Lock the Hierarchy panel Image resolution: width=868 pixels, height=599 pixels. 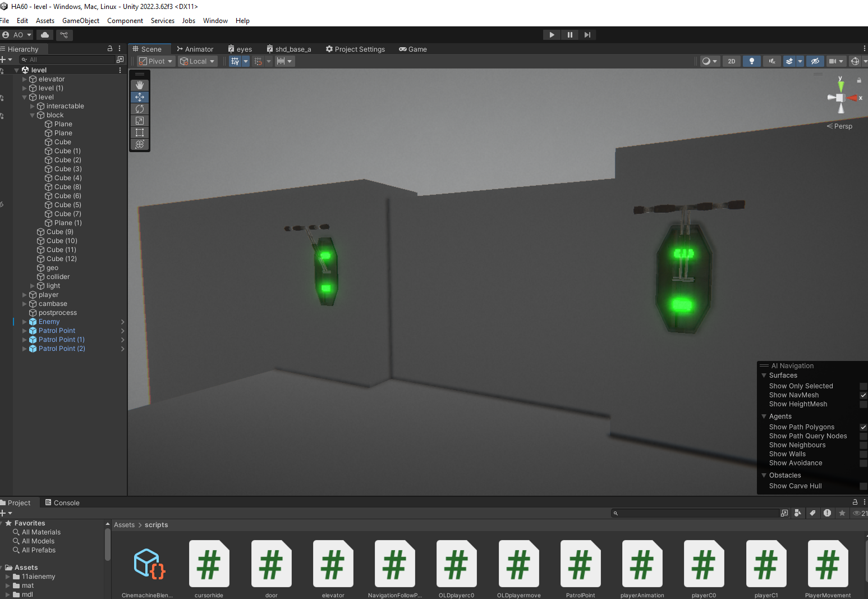(x=110, y=49)
